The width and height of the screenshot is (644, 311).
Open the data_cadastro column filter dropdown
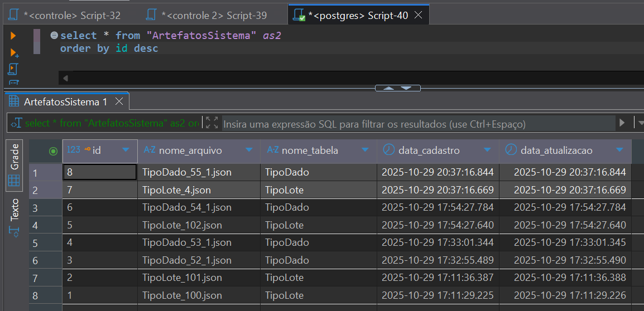click(x=487, y=150)
